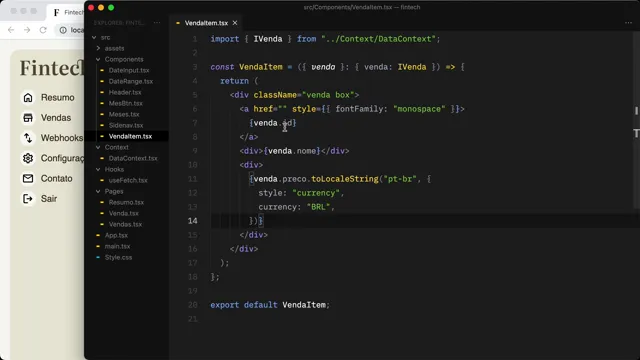Reload the browser page
The width and height of the screenshot is (640, 360).
(x=43, y=30)
